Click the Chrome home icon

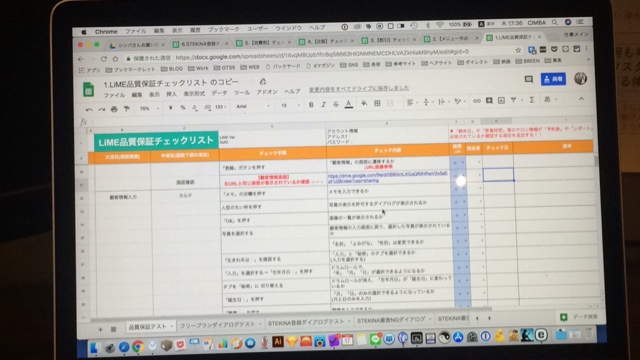point(115,59)
